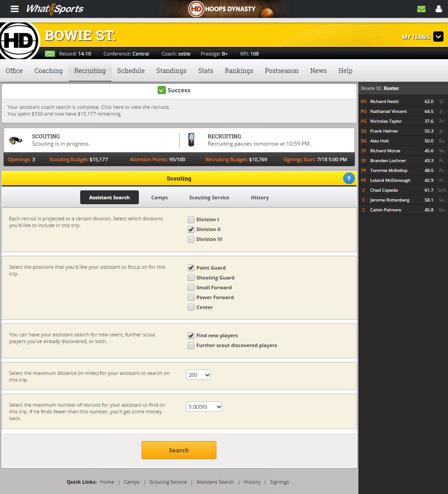The height and width of the screenshot is (494, 448).
Task: Open the Standings menu item
Action: click(x=171, y=71)
